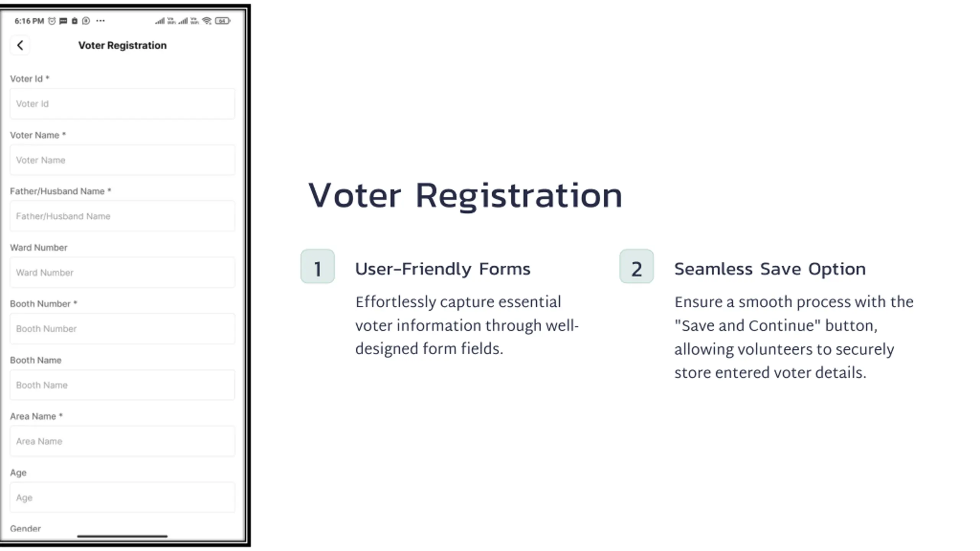This screenshot has width=980, height=551.
Task: Click the number 2 badge icon
Action: 636,267
